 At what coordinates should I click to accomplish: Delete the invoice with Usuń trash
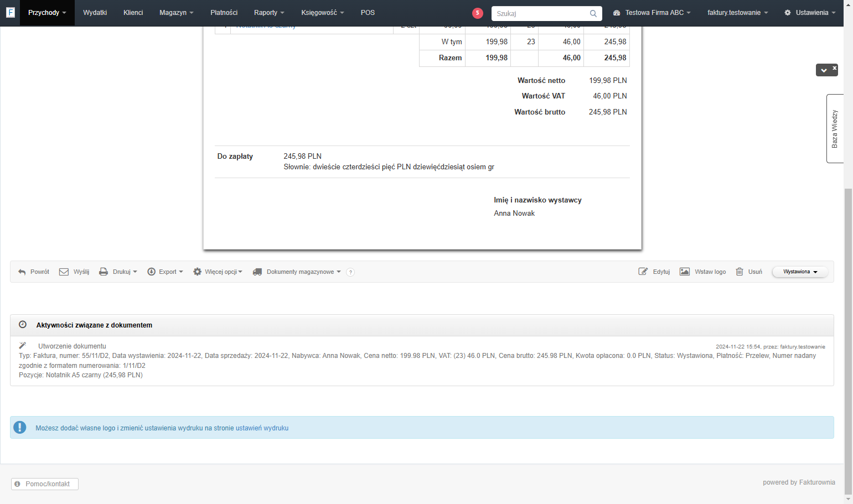click(x=749, y=272)
